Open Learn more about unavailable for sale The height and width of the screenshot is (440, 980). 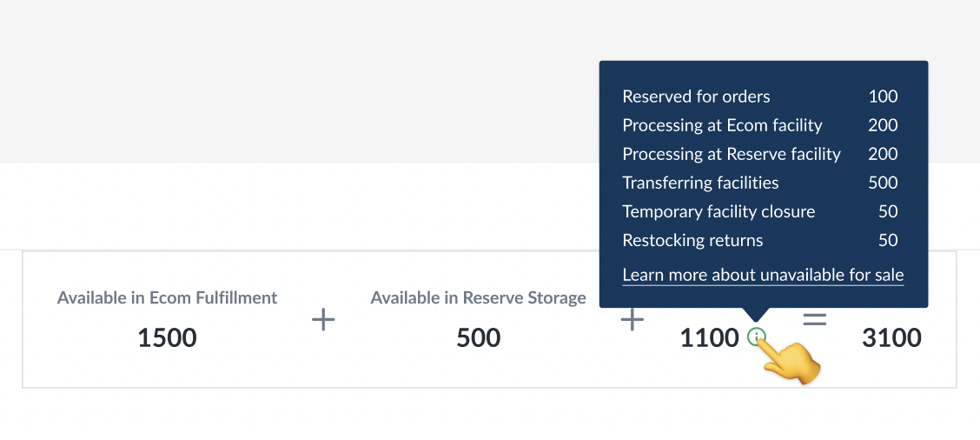tap(763, 275)
